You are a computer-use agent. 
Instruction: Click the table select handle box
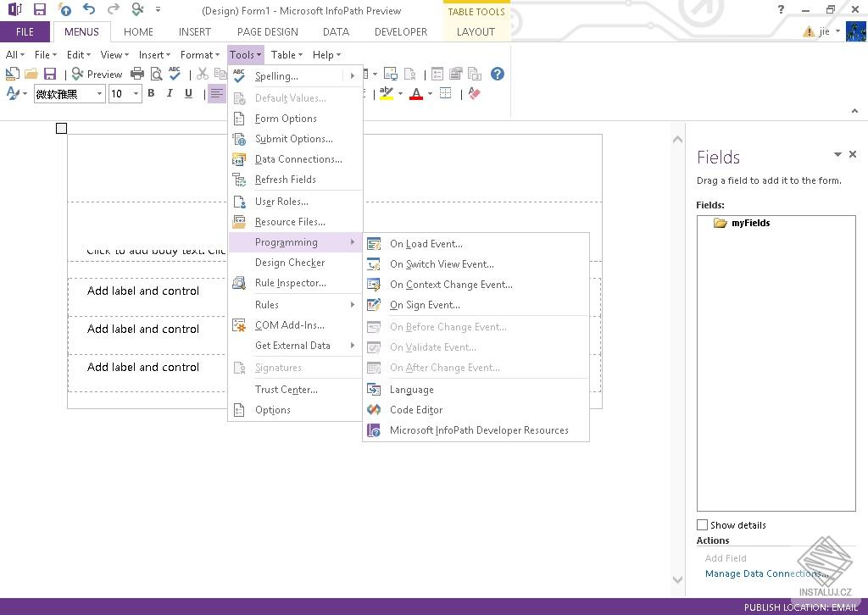[x=61, y=128]
